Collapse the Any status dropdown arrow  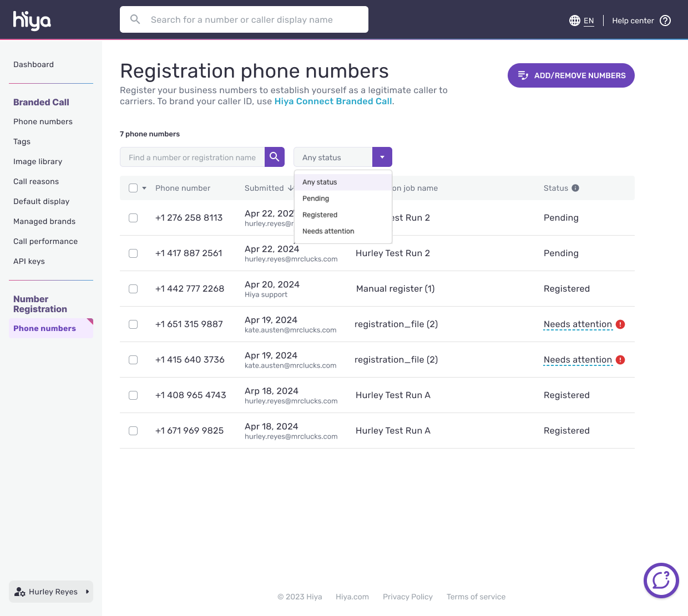point(382,157)
